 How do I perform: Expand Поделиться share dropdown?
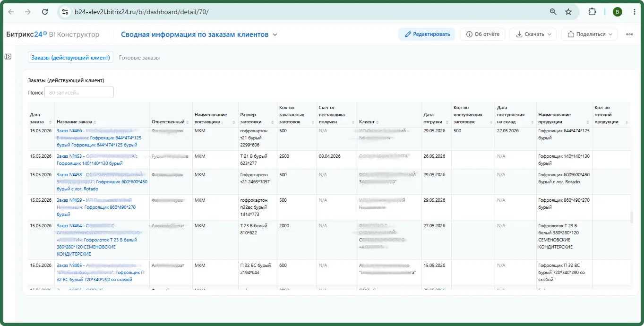pos(589,34)
